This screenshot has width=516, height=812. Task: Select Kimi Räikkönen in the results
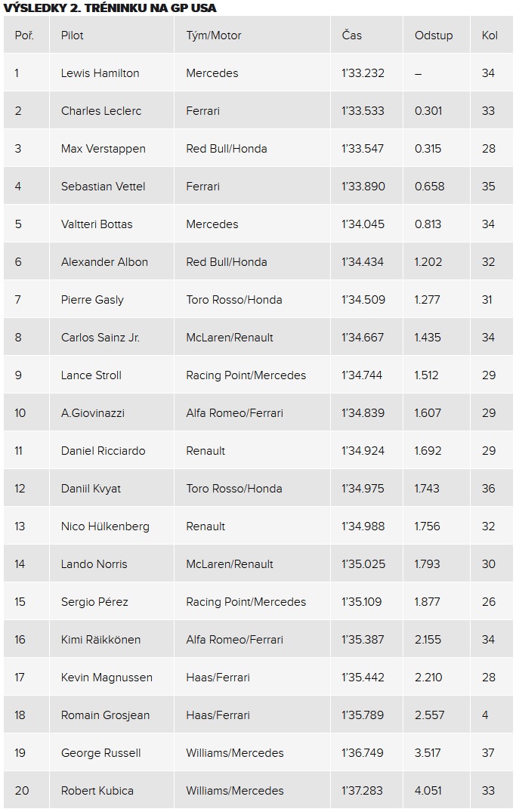click(x=100, y=640)
